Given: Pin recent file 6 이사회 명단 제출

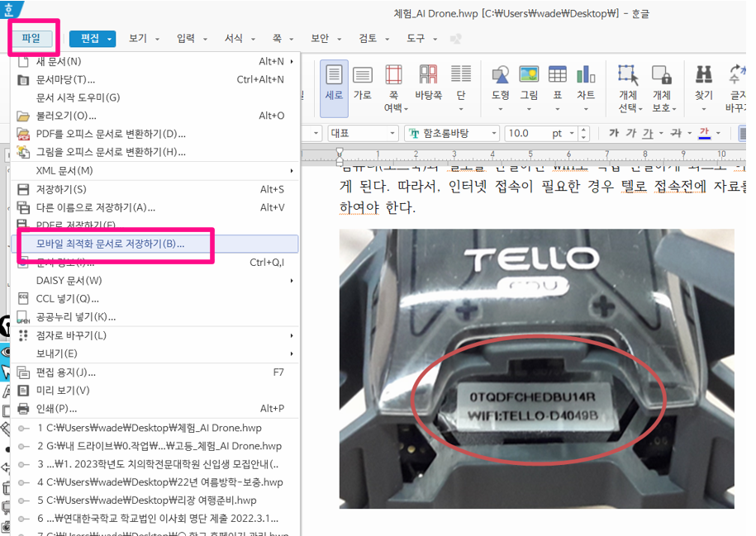Looking at the screenshot, I should pos(22,519).
